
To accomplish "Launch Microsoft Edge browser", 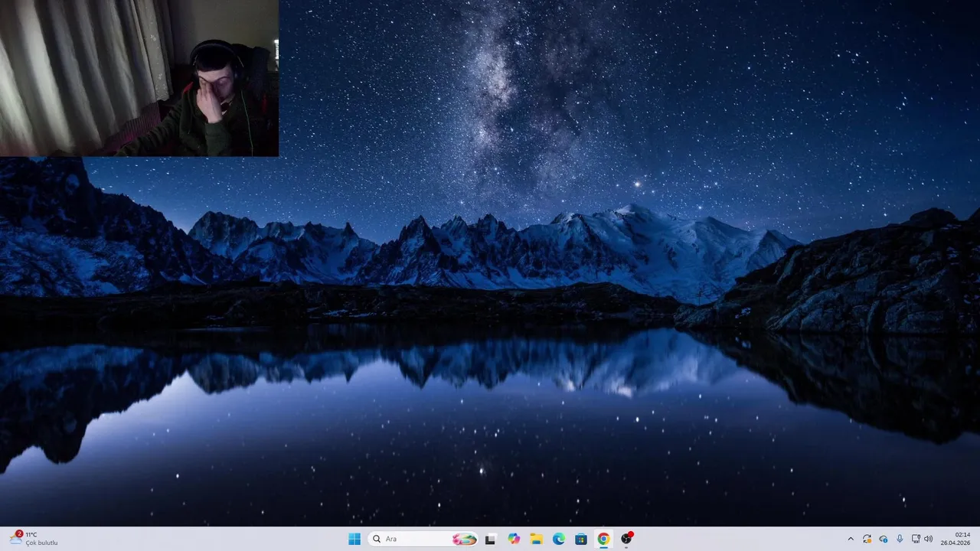I will click(559, 539).
